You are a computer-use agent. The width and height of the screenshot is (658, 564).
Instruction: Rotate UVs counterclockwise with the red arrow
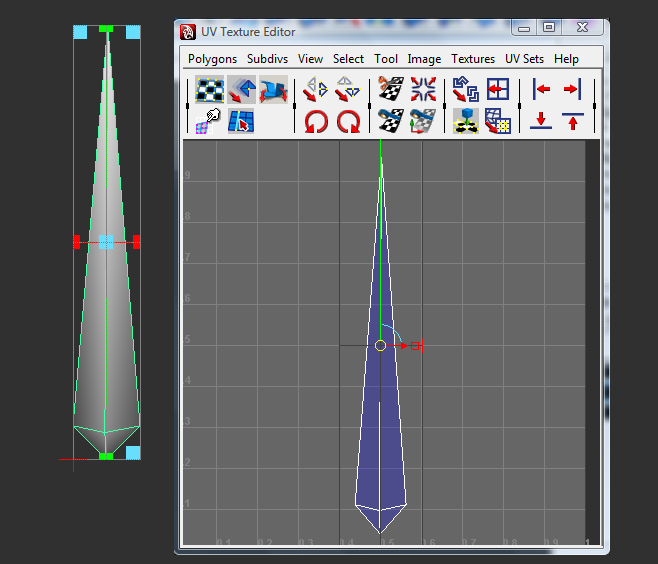(x=316, y=122)
